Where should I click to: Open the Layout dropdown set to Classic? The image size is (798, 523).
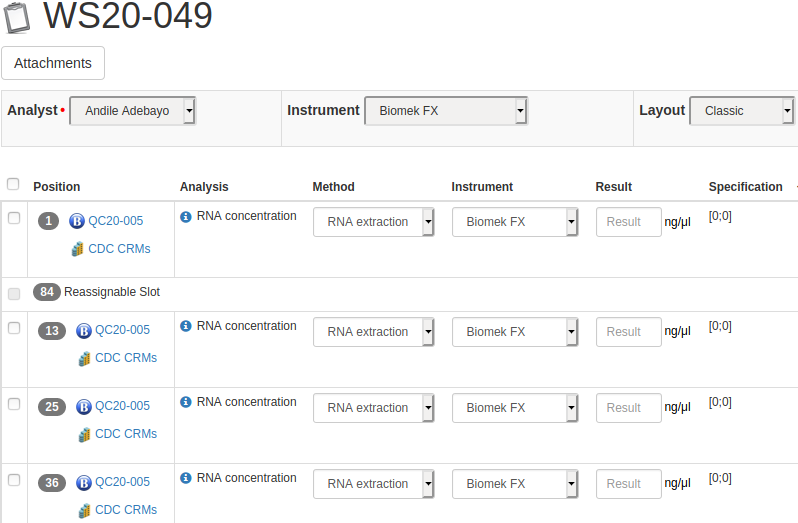[x=741, y=111]
